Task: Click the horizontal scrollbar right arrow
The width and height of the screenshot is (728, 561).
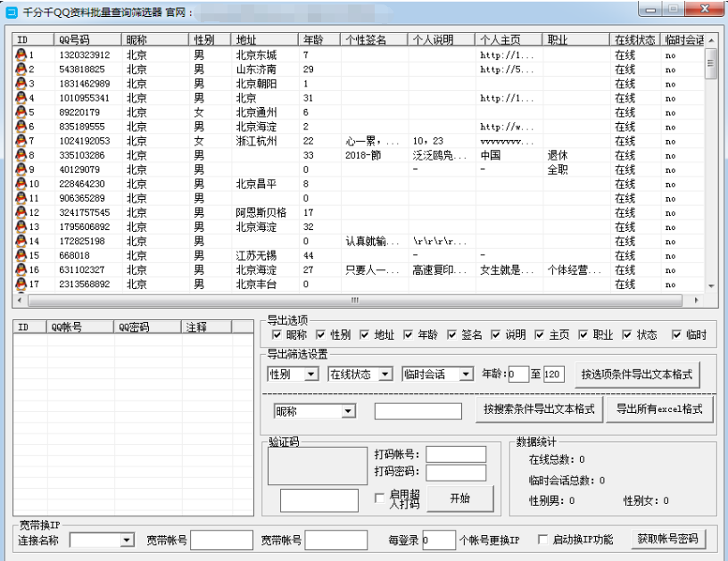Action: coord(696,301)
